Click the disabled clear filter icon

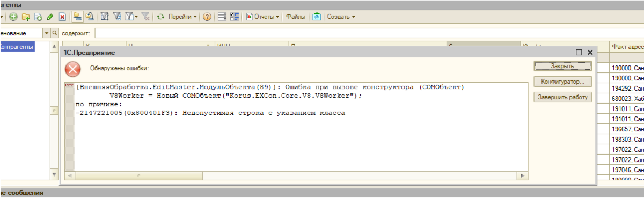click(x=145, y=17)
